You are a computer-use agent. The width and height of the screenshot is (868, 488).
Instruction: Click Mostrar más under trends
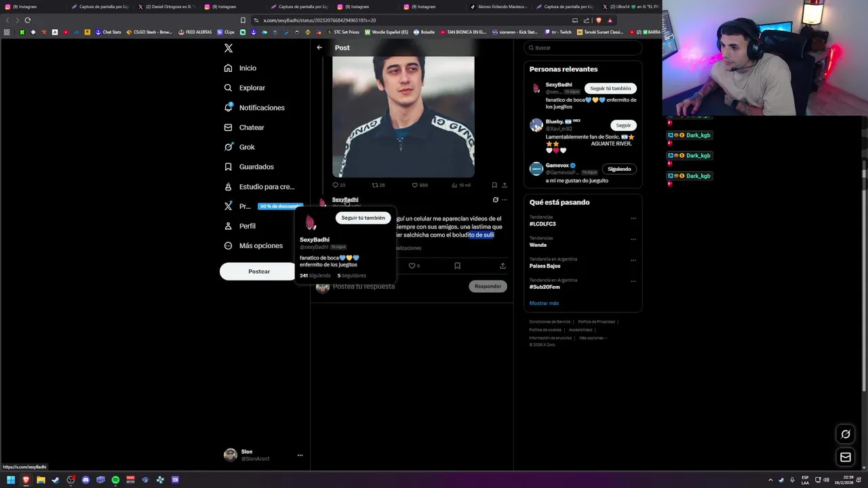[x=544, y=303]
